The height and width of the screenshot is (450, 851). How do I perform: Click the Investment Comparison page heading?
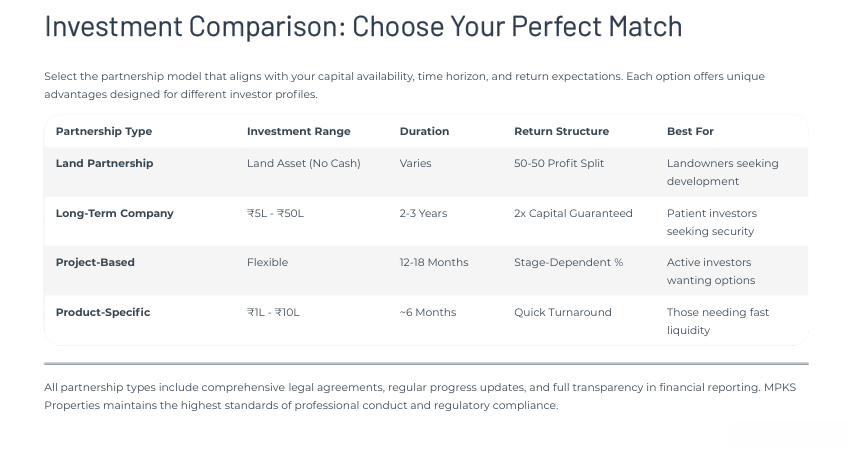pyautogui.click(x=363, y=27)
